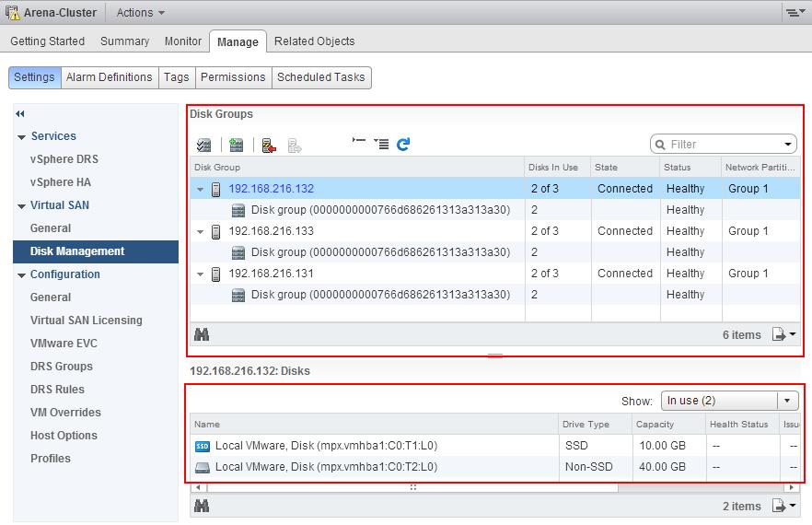Click the disk group icon under 192.168.216.132
The height and width of the screenshot is (525, 812).
click(238, 210)
